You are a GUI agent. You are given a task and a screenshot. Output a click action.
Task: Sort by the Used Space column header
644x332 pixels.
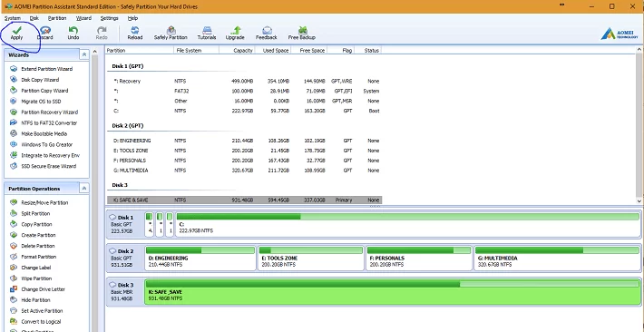pyautogui.click(x=273, y=50)
